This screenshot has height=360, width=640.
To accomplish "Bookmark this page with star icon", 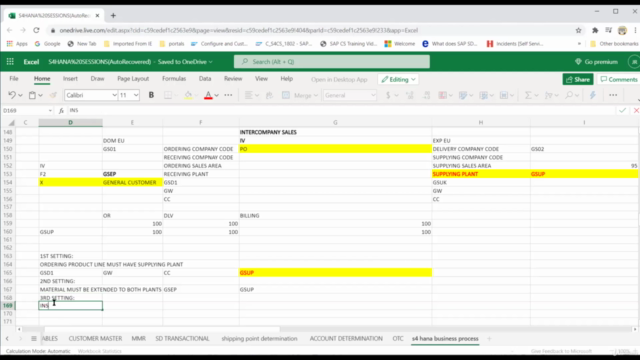I will click(x=578, y=30).
